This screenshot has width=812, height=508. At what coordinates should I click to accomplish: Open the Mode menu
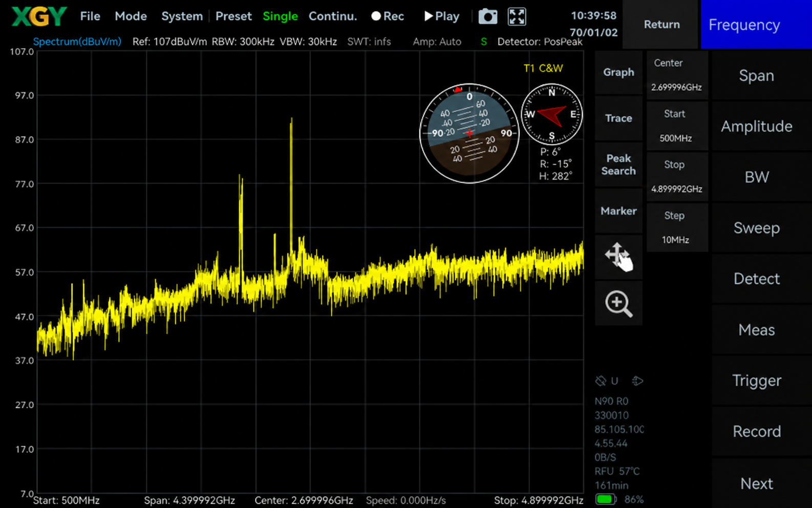[131, 16]
